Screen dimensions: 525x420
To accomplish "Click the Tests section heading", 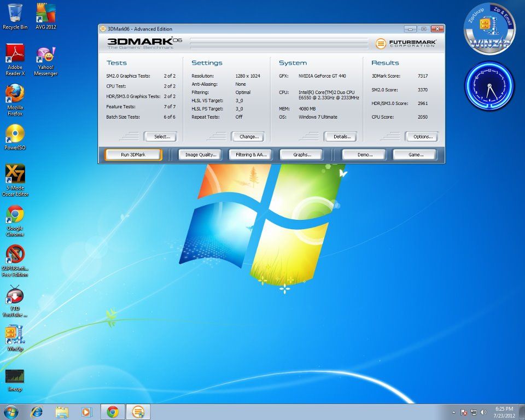I will (x=116, y=63).
